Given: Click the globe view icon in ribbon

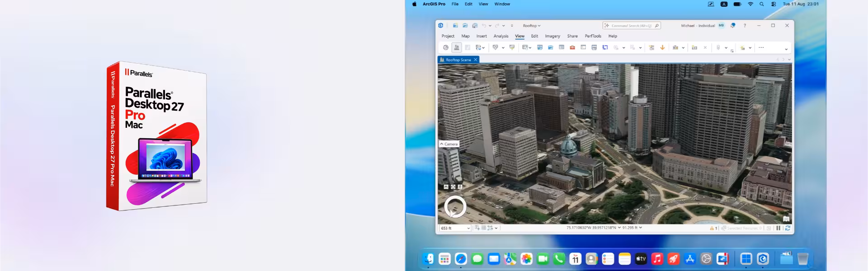Looking at the screenshot, I should (446, 47).
